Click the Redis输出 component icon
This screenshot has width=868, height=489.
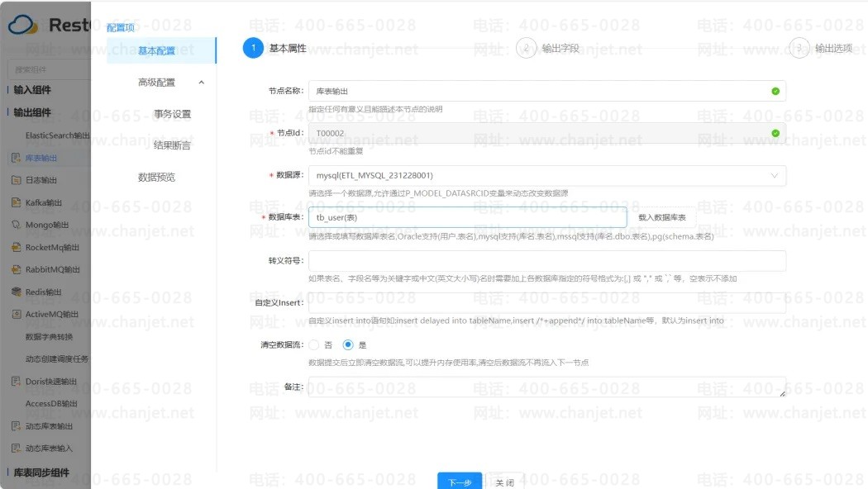16,292
